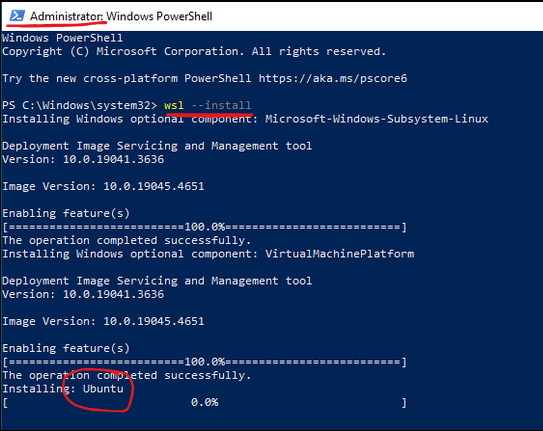Click the Administrator: Windows PowerShell title text
This screenshot has height=431, width=543.
coord(121,16)
